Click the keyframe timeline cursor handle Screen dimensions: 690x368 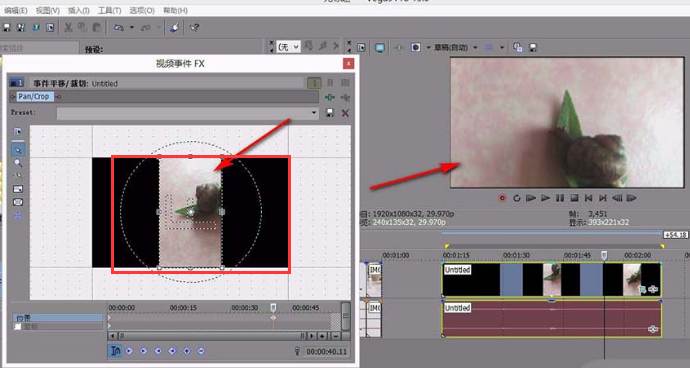tap(273, 307)
